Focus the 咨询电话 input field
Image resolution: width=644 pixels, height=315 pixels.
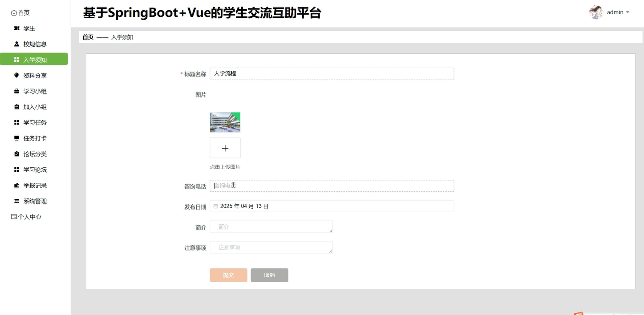[x=332, y=186]
